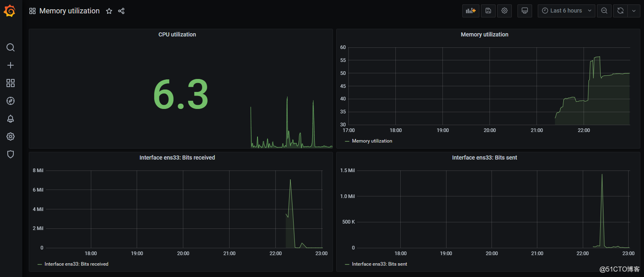Open the CPU utilization panel title menu
Image resolution: width=644 pixels, height=277 pixels.
click(177, 34)
